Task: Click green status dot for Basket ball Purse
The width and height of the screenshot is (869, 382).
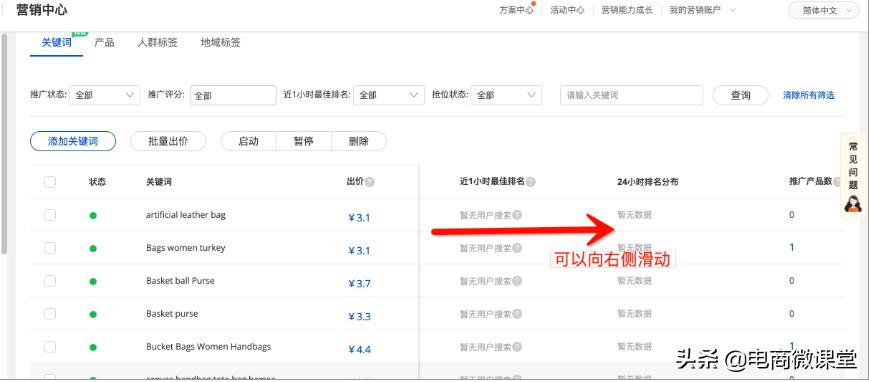Action: pos(93,281)
